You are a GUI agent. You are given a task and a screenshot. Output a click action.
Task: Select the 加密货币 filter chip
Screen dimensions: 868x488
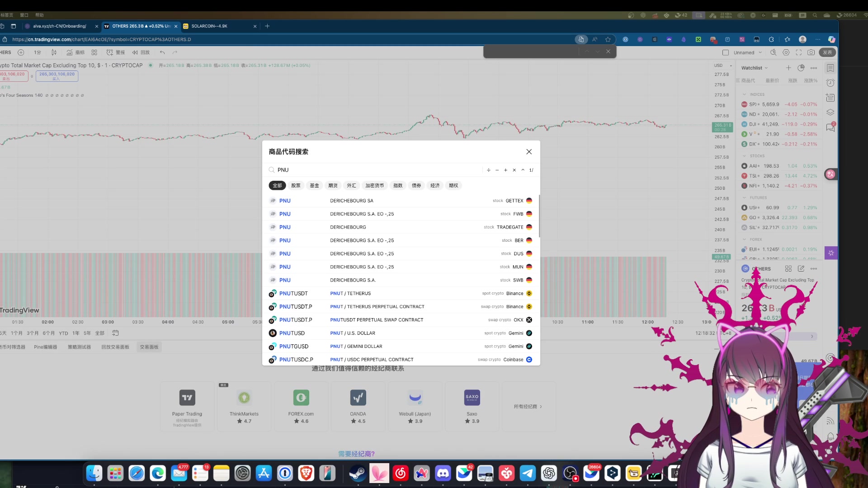[374, 186]
